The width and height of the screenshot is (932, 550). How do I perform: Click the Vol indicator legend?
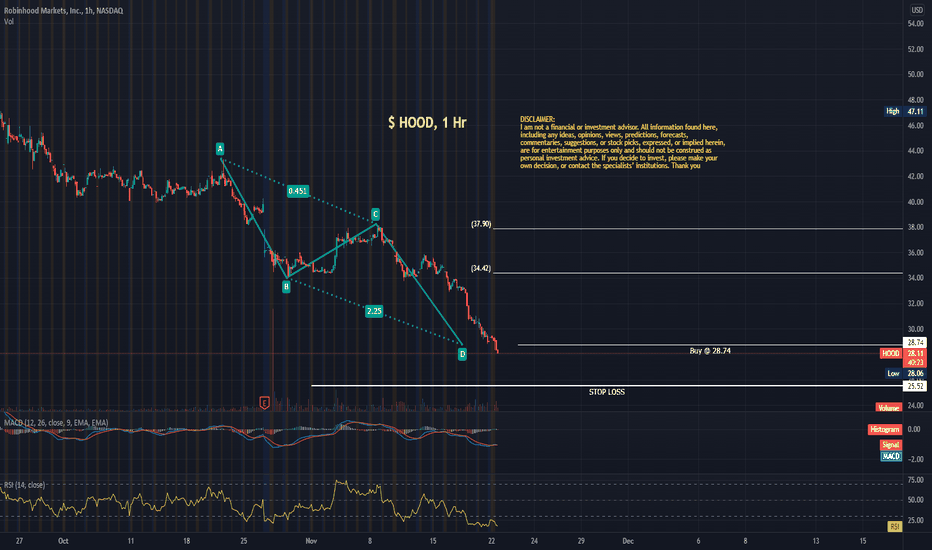click(8, 21)
